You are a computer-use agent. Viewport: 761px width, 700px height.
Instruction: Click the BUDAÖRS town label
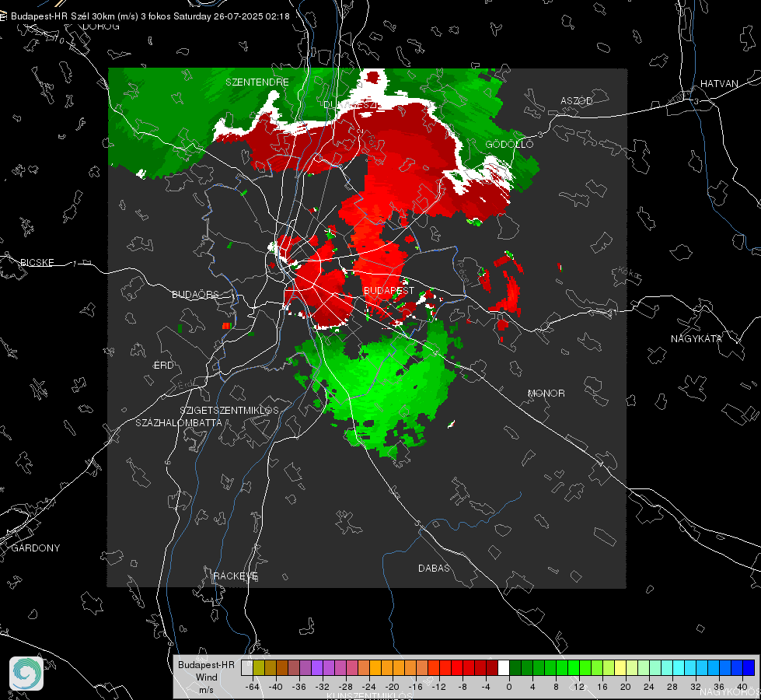tap(195, 294)
